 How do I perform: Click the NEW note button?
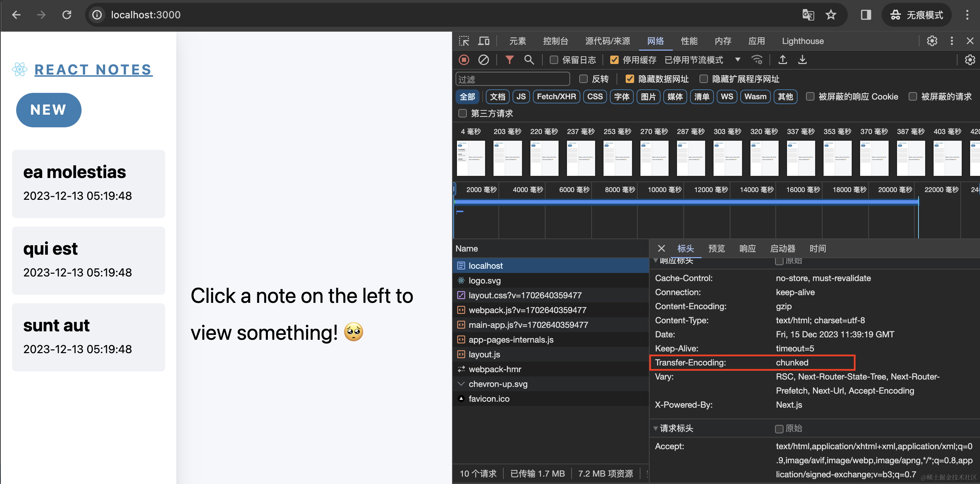[49, 110]
